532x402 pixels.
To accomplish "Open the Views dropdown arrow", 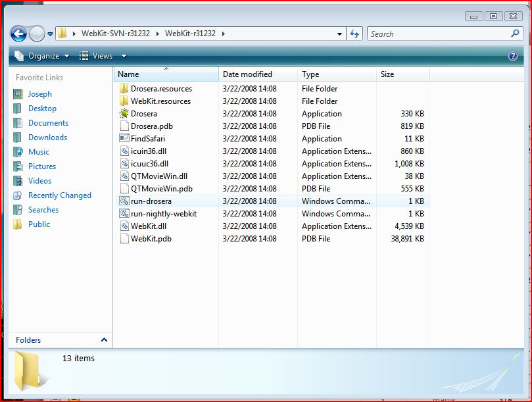I will [124, 56].
